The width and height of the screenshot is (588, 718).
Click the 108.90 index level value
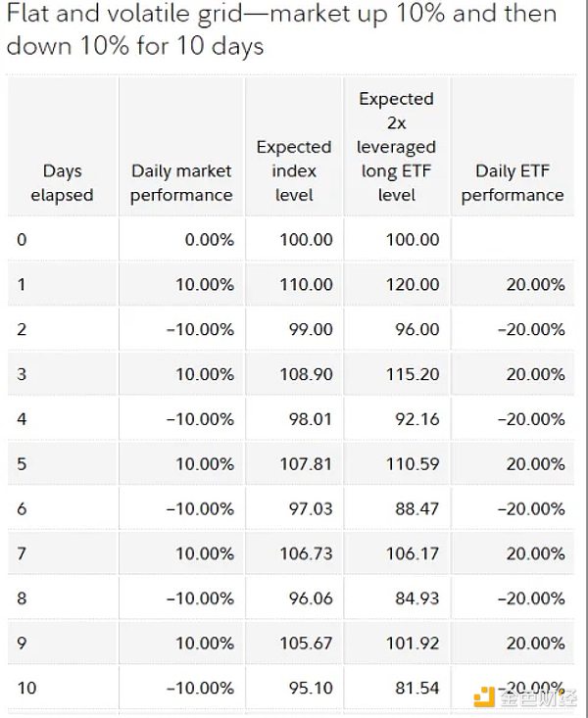click(306, 374)
